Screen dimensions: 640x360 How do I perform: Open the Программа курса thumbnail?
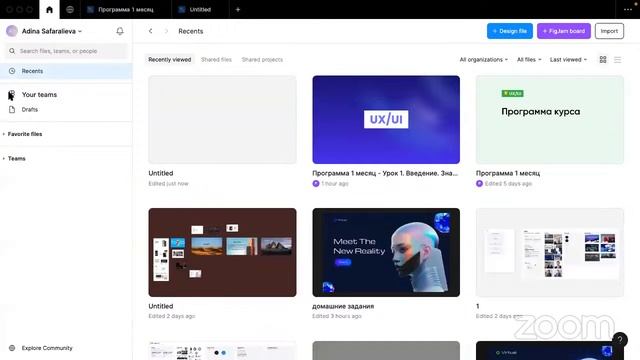tap(550, 120)
